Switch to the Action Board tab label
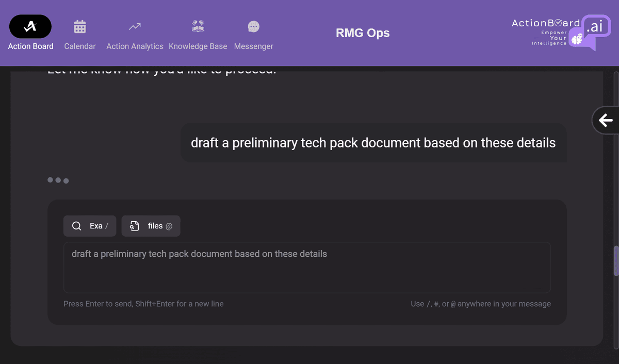The height and width of the screenshot is (364, 619). pyautogui.click(x=30, y=46)
